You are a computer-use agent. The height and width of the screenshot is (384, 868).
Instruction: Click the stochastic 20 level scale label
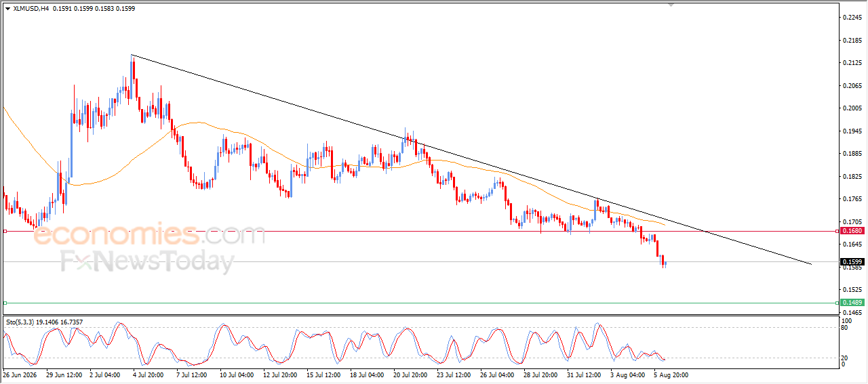(844, 357)
